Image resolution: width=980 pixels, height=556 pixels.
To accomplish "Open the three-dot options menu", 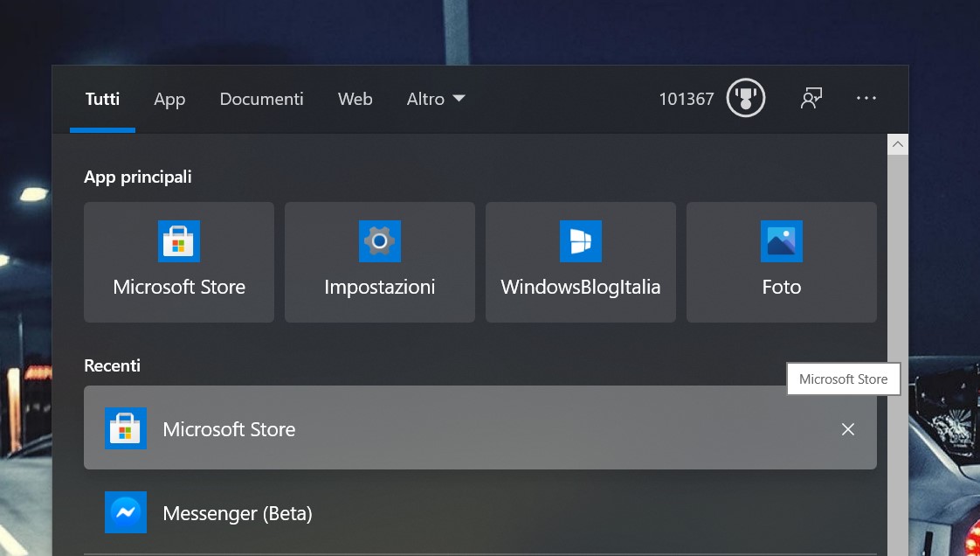I will [x=866, y=98].
